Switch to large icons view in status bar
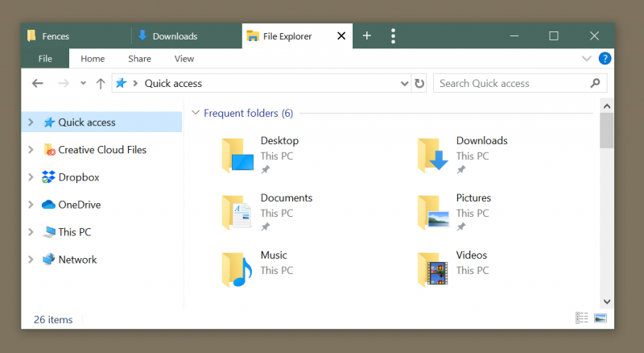644x353 pixels. point(601,318)
